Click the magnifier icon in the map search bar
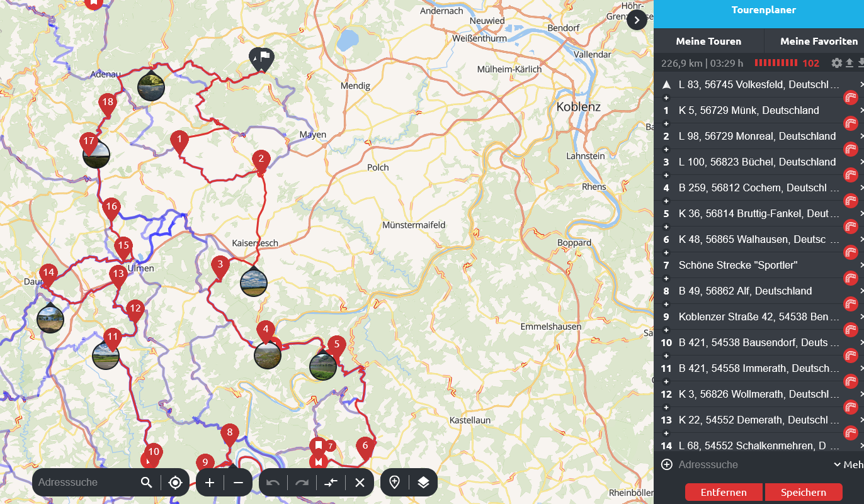Image resolution: width=864 pixels, height=504 pixels. [x=147, y=483]
